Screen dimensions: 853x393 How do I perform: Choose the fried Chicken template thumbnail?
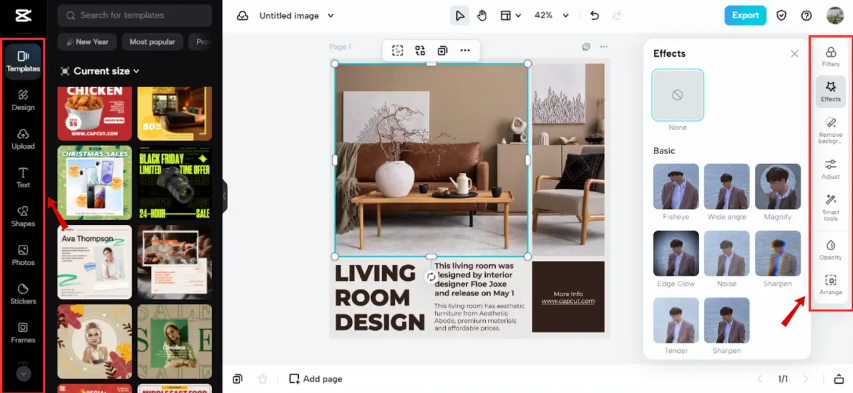coord(95,113)
